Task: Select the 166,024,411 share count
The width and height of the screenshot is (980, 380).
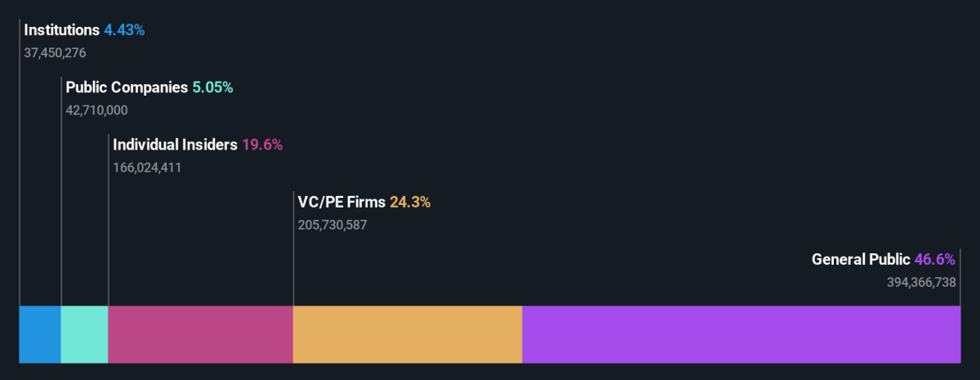Action: pyautogui.click(x=147, y=168)
